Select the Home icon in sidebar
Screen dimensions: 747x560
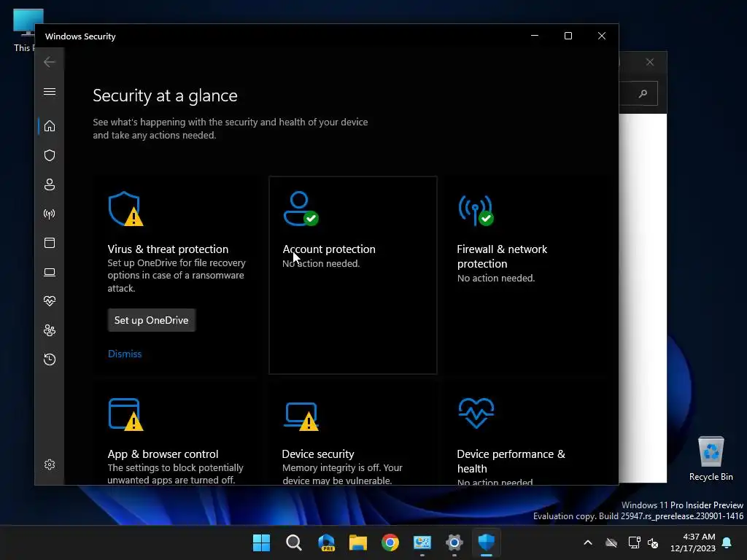point(50,126)
